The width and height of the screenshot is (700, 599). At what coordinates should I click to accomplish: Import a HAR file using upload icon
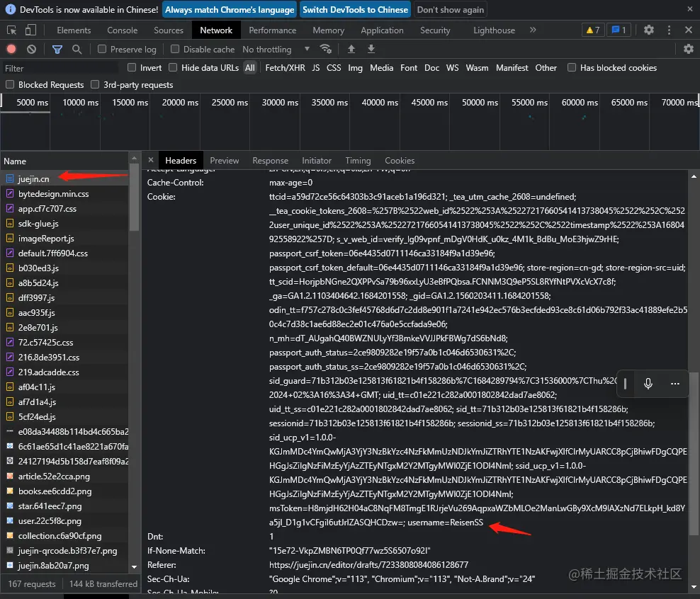click(351, 49)
